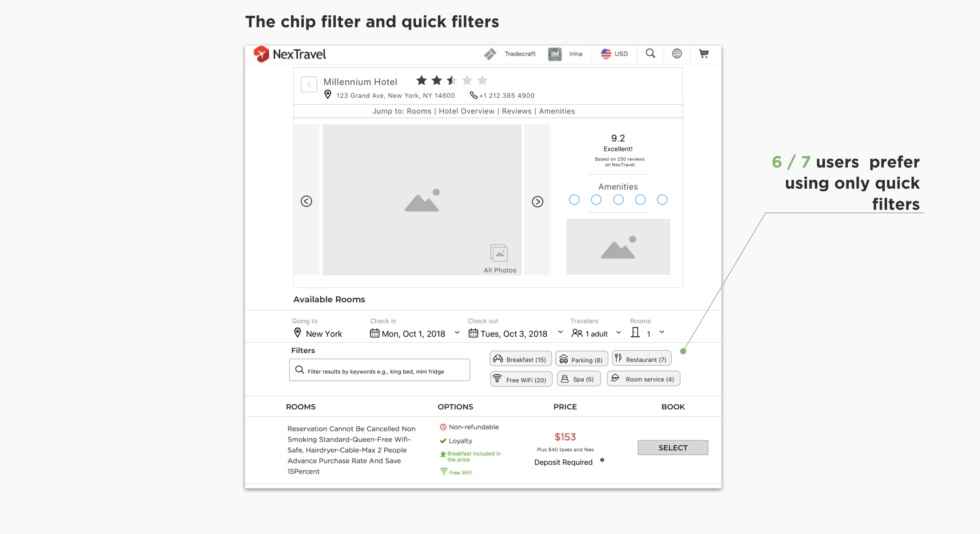Click the globe/language icon
The image size is (980, 534).
[677, 54]
